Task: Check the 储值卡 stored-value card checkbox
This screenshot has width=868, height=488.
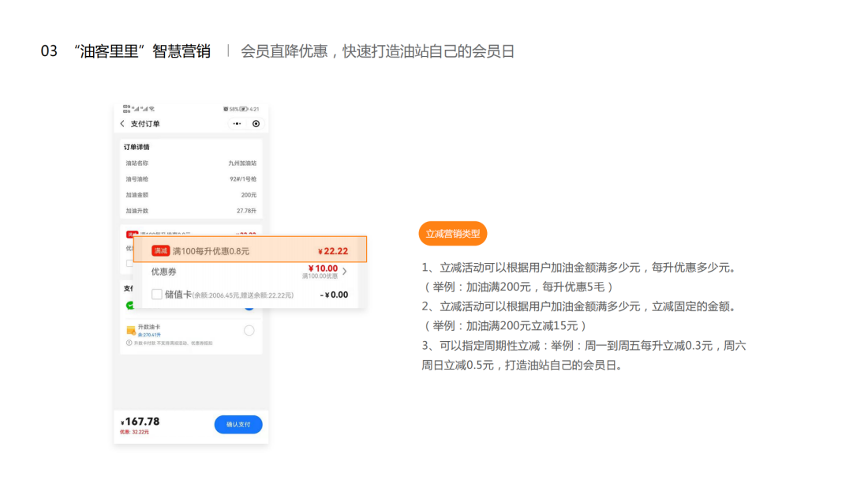Action: pyautogui.click(x=157, y=294)
